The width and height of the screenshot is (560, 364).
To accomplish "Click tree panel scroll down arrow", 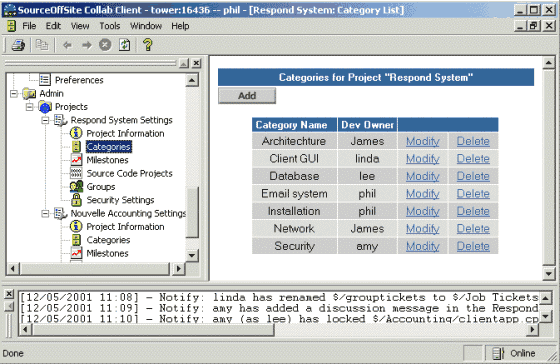I will coord(192,255).
